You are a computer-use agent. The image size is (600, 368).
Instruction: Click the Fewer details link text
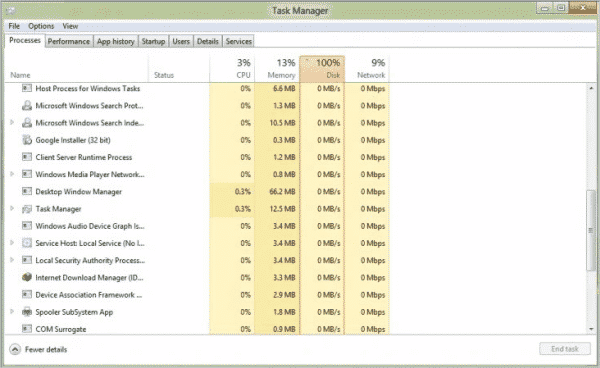pos(46,349)
